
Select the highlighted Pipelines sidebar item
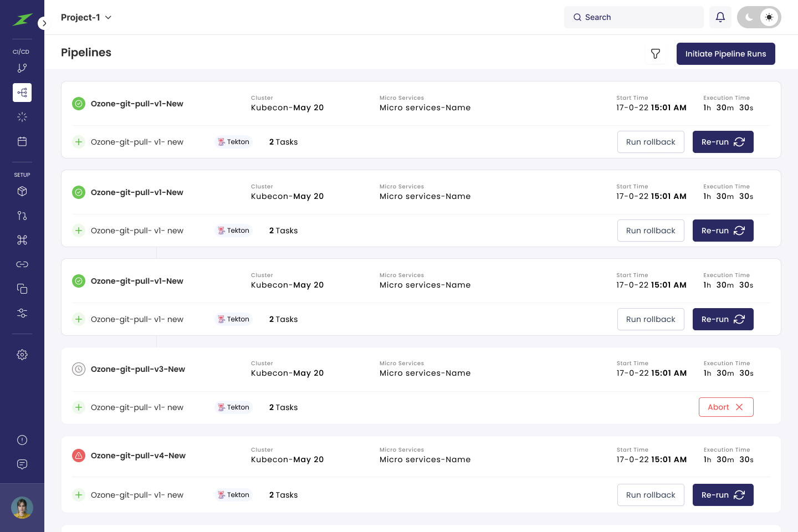tap(22, 93)
